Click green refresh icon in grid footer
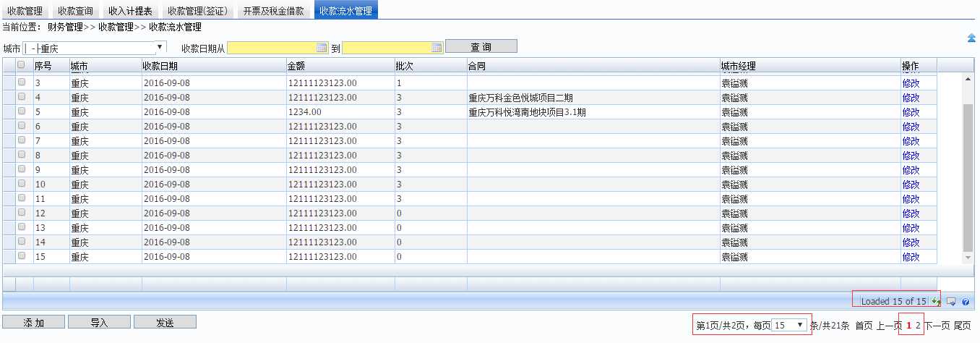 tap(937, 301)
